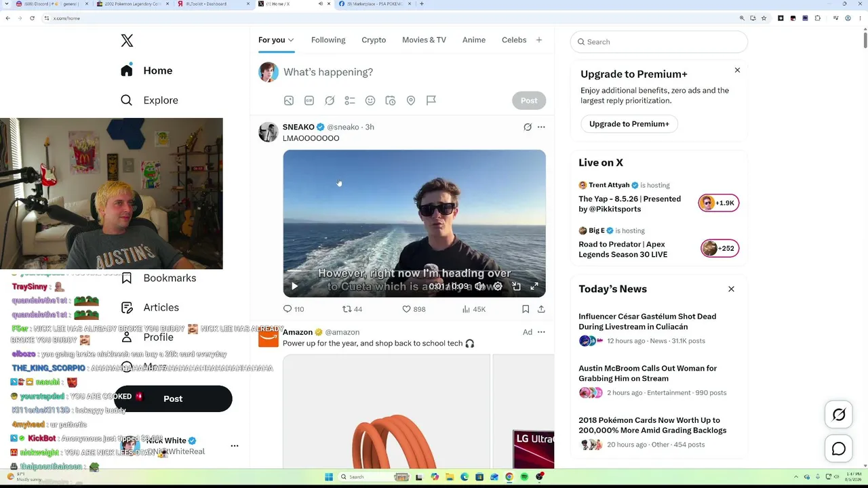The width and height of the screenshot is (868, 488).
Task: Expand the video to fullscreen
Action: [x=534, y=287]
